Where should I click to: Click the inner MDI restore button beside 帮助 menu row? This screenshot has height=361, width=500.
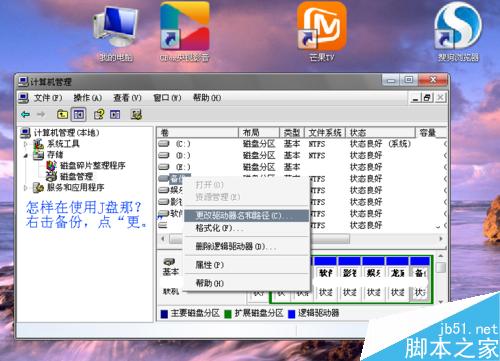427,98
